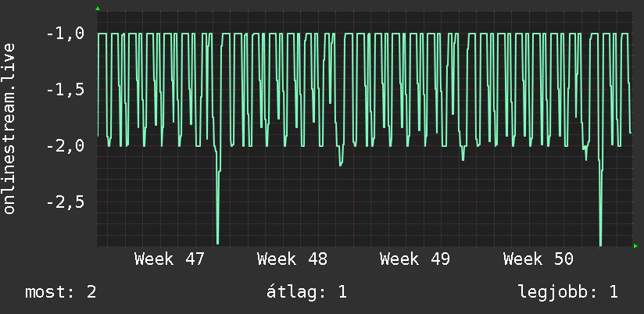Click the 'legjobb: 1' statistic
Image resolution: width=644 pixels, height=314 pixels.
[x=568, y=292]
